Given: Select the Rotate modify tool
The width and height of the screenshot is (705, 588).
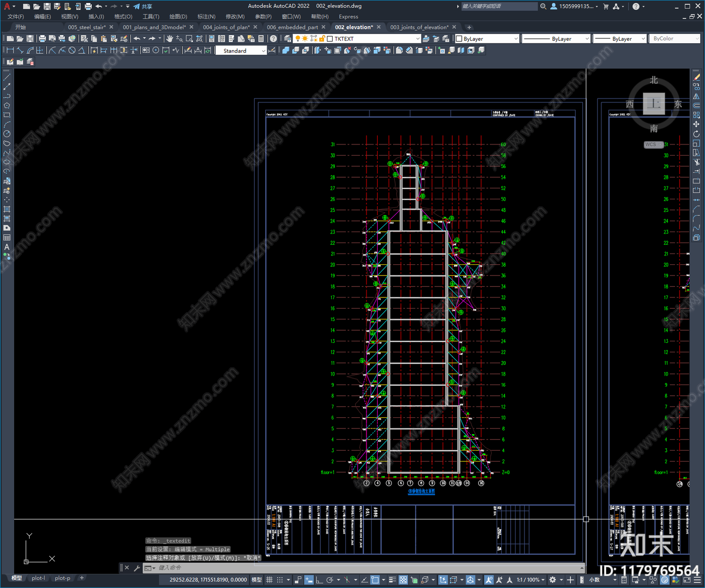Looking at the screenshot, I should [696, 134].
